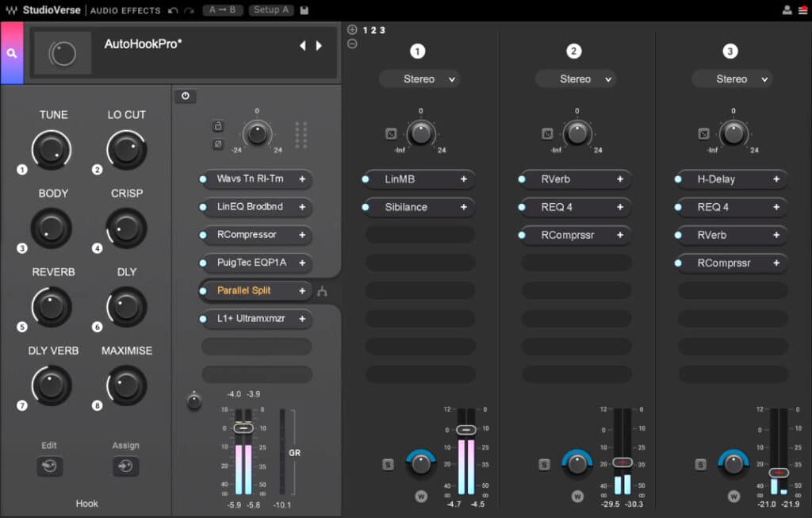Solo chain 2 with its S button
The width and height of the screenshot is (812, 518).
544,465
